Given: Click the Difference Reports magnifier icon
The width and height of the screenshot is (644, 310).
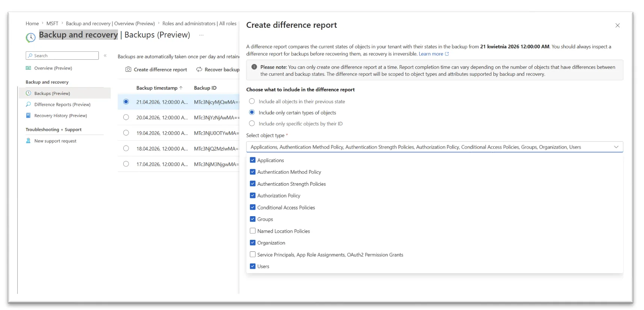Looking at the screenshot, I should click(x=28, y=104).
